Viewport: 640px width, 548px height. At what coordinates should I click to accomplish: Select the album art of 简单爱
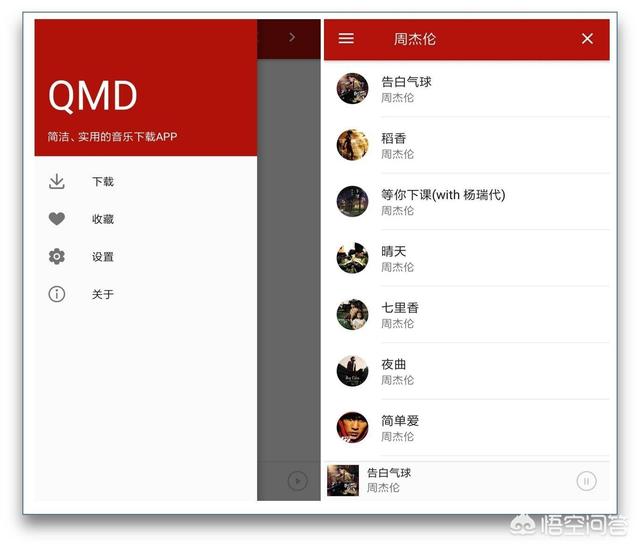352,427
